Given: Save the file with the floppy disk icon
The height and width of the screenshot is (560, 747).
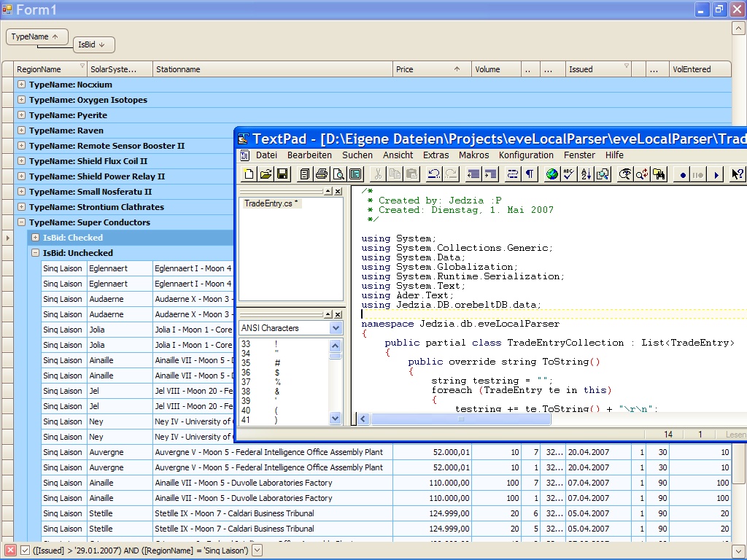Looking at the screenshot, I should pyautogui.click(x=282, y=174).
